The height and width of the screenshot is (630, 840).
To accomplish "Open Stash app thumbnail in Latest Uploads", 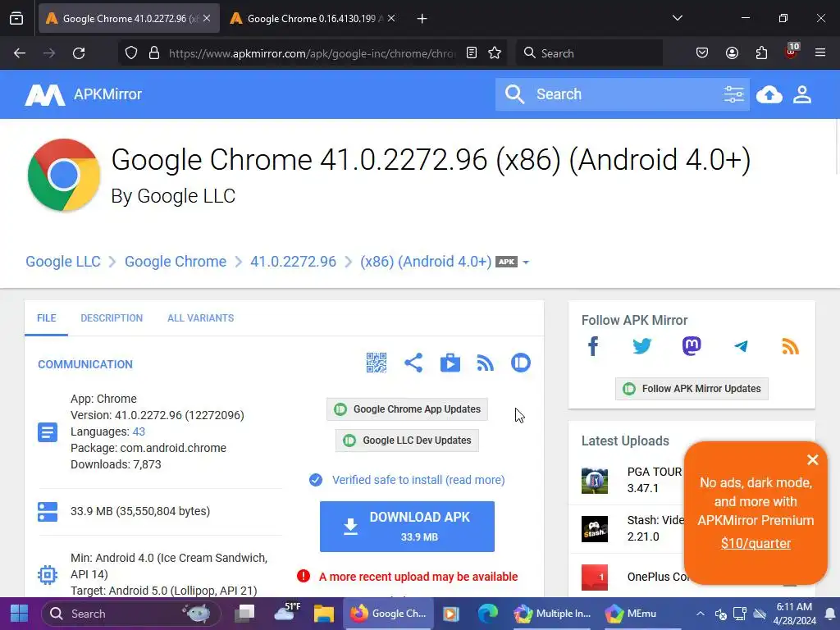I will 595,529.
